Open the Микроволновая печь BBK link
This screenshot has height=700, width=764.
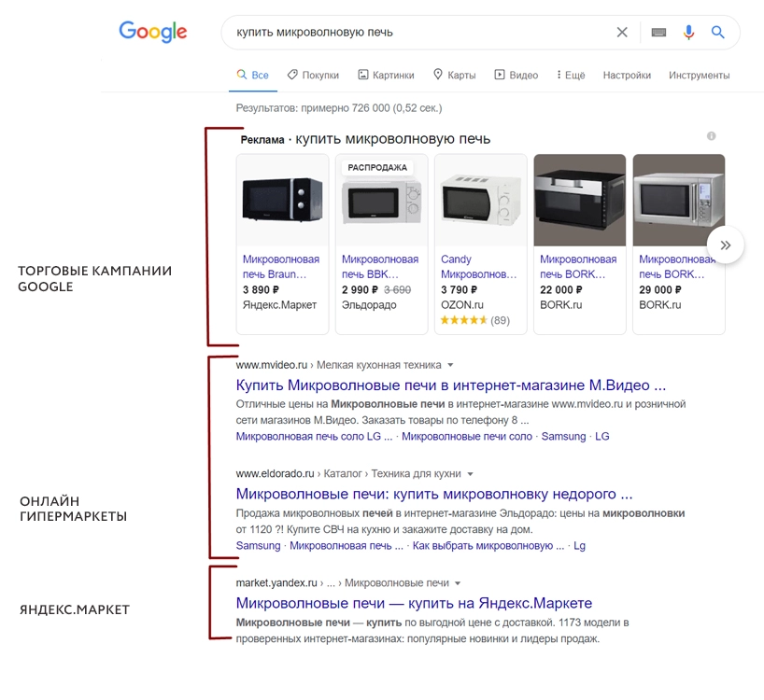379,266
